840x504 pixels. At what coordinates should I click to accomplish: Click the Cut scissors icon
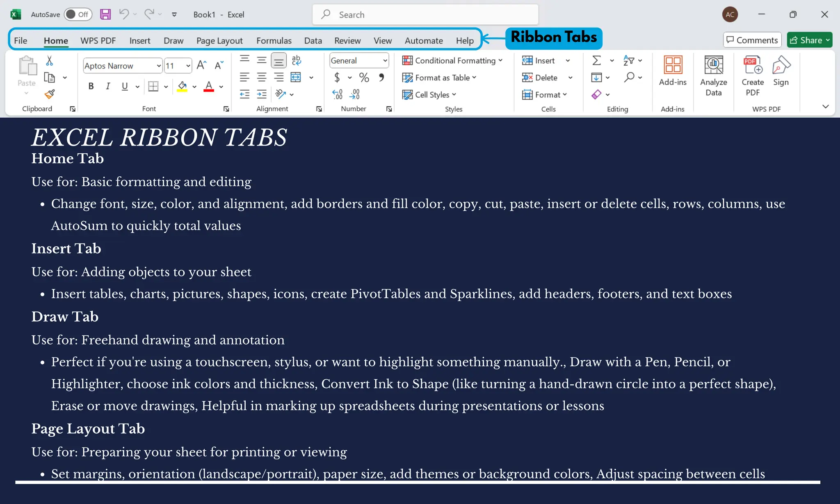[x=50, y=61]
